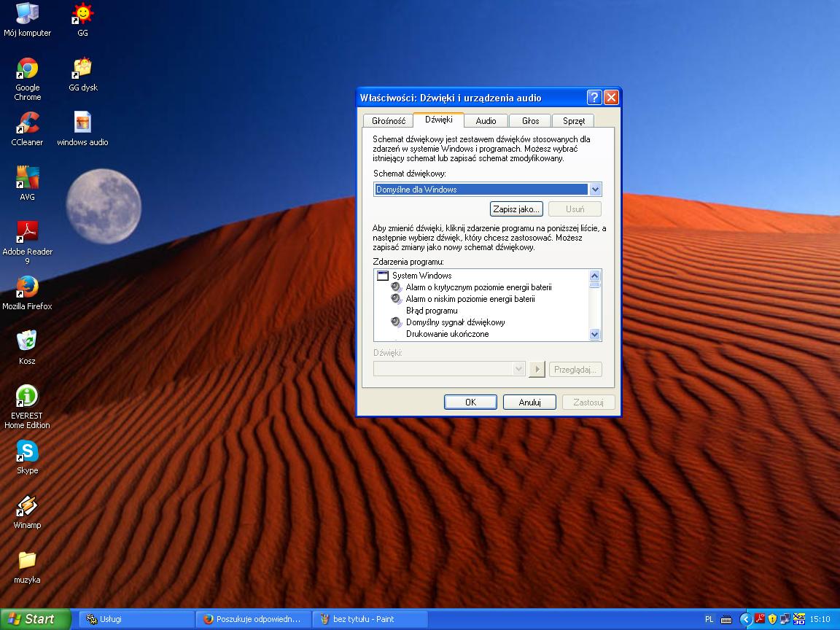Switch to bez tytułu - Paint taskbar button
Viewport: 840px width, 630px height.
[370, 619]
